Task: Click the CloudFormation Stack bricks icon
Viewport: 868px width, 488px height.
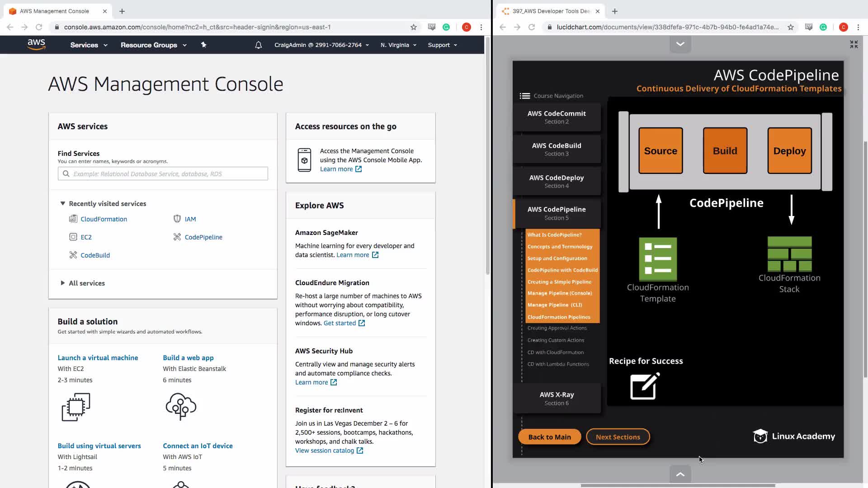Action: [x=789, y=254]
